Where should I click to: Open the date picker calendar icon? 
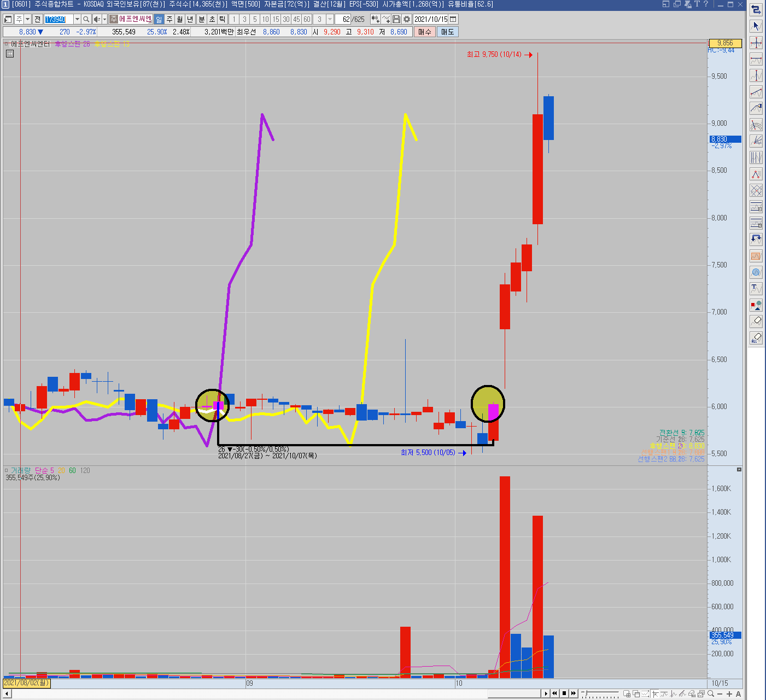(453, 19)
